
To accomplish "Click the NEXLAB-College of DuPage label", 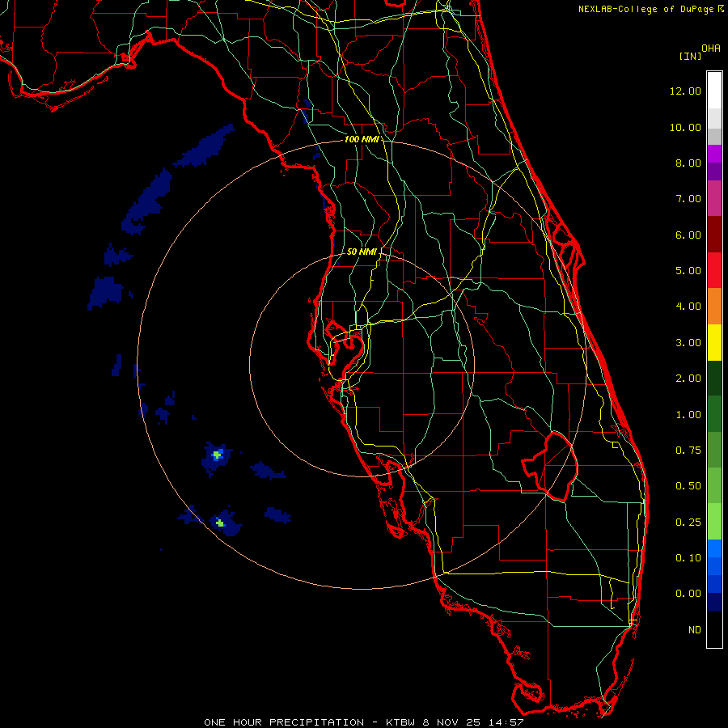I will click(645, 9).
